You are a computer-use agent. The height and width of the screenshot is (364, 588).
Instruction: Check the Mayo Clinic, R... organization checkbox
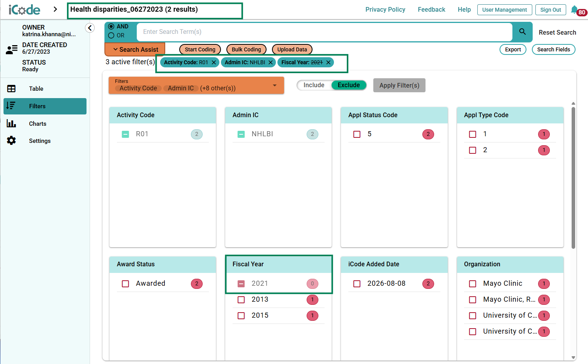(x=473, y=300)
